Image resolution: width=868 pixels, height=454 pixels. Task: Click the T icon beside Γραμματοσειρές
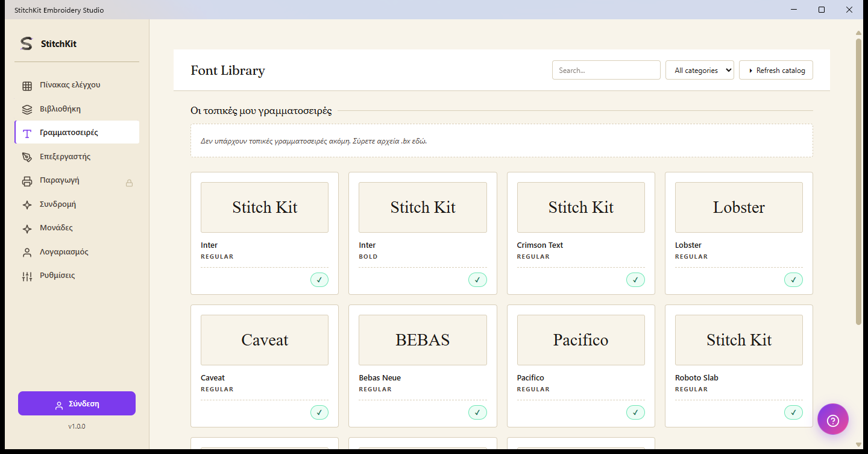pos(27,133)
